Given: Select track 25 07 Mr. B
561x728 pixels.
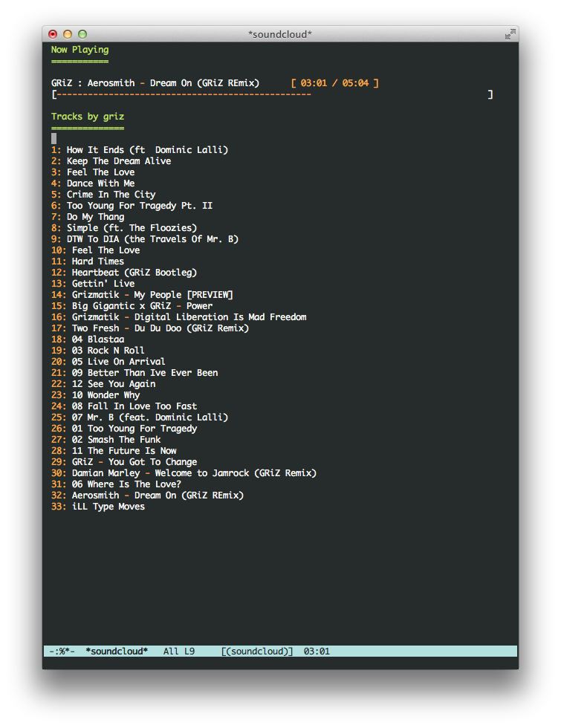Looking at the screenshot, I should pos(140,417).
